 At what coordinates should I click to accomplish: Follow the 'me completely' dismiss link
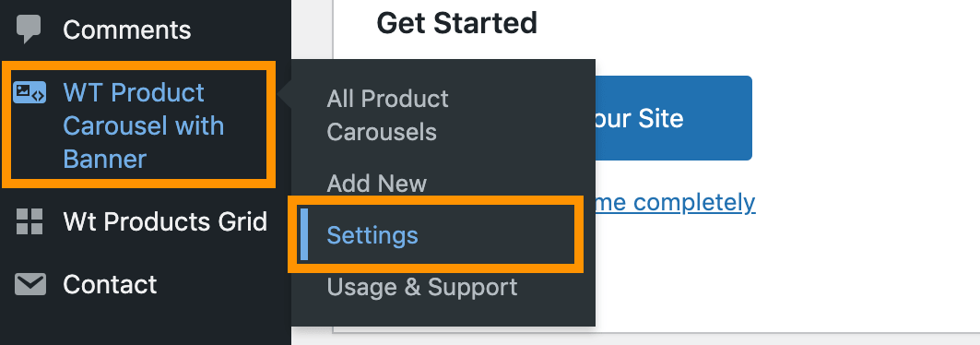click(x=676, y=202)
